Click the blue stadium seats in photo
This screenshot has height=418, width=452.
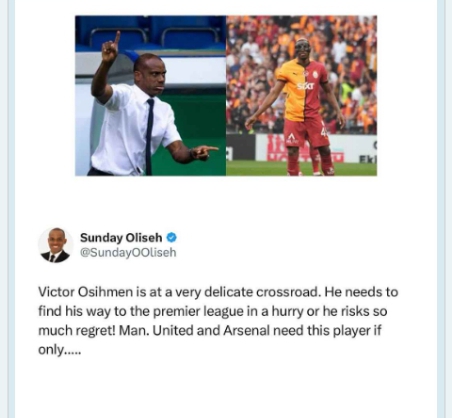coord(150,33)
